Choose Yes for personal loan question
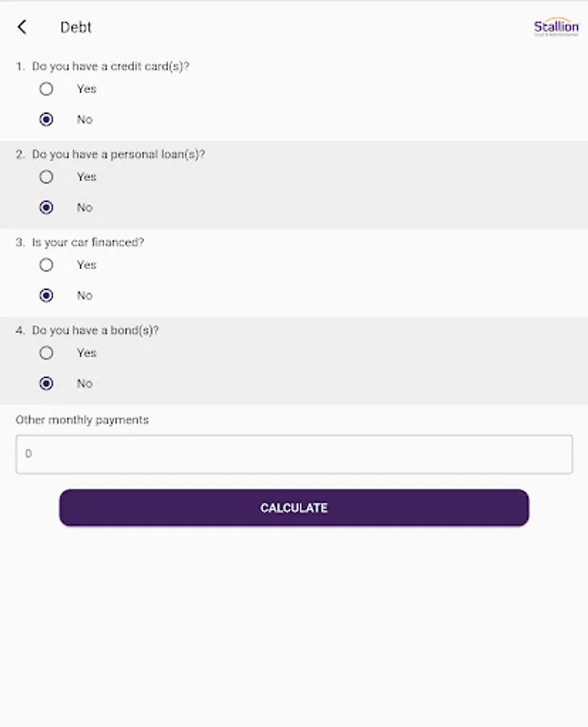Image resolution: width=588 pixels, height=727 pixels. click(47, 177)
